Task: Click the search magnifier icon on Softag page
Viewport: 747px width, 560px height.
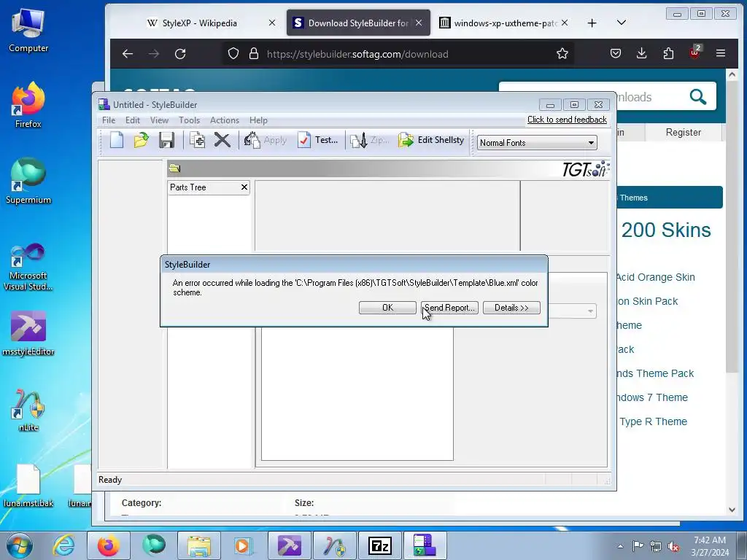Action: [x=698, y=97]
